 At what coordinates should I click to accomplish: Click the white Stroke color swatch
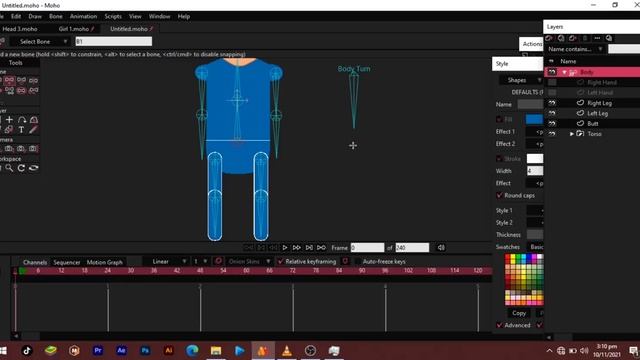tap(535, 158)
